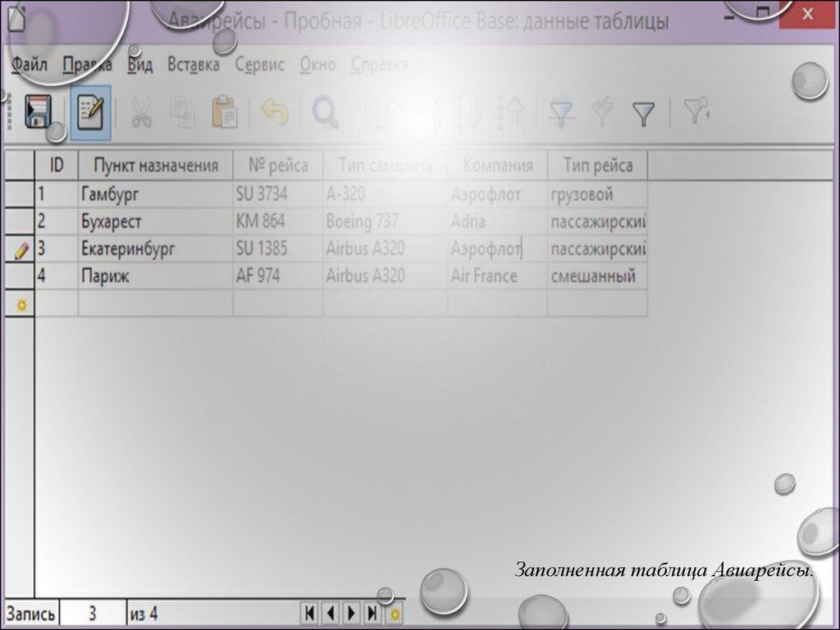This screenshot has width=840, height=630.
Task: Click the Пункт назначения column header
Action: click(155, 166)
